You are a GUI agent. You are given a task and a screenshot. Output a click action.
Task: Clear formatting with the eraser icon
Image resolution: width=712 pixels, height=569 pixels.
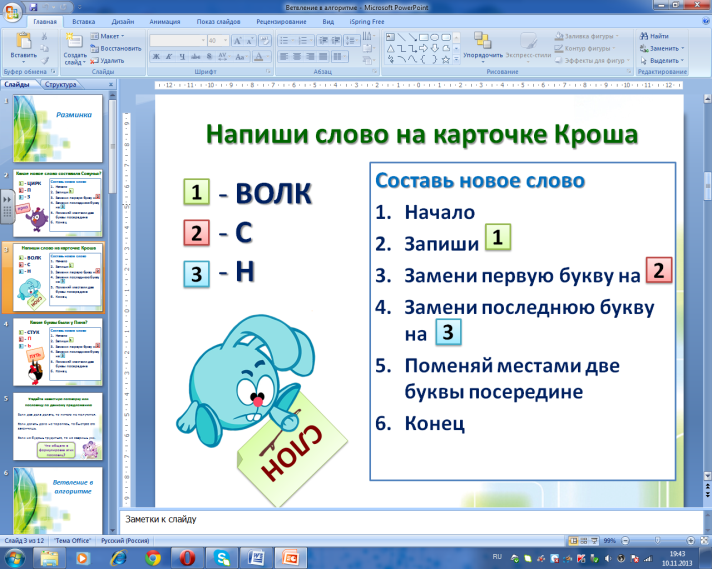pyautogui.click(x=265, y=41)
